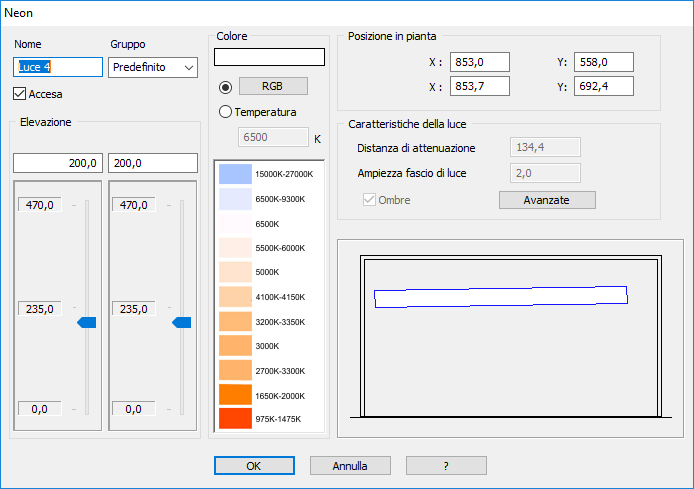Select the RGB radio button
This screenshot has width=694, height=489.
point(225,87)
